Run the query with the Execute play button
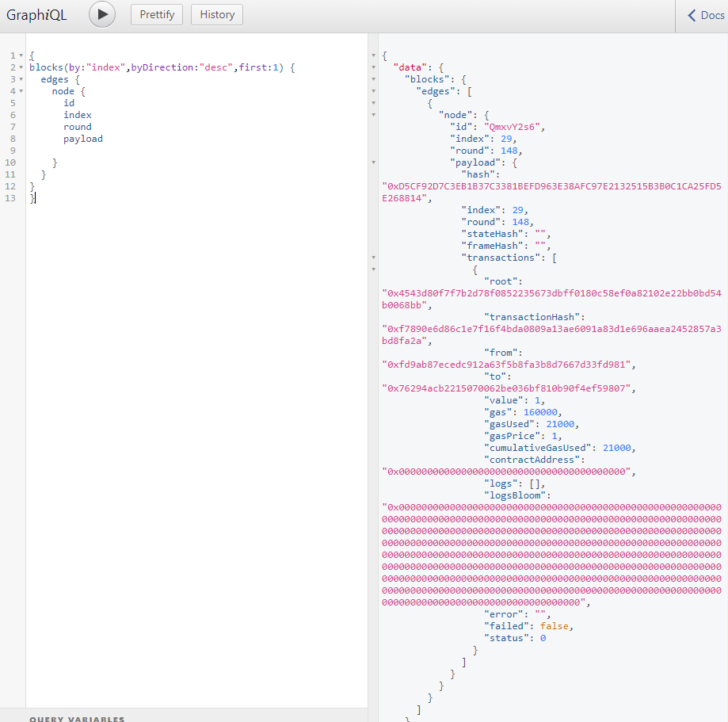This screenshot has height=722, width=728. 102,14
